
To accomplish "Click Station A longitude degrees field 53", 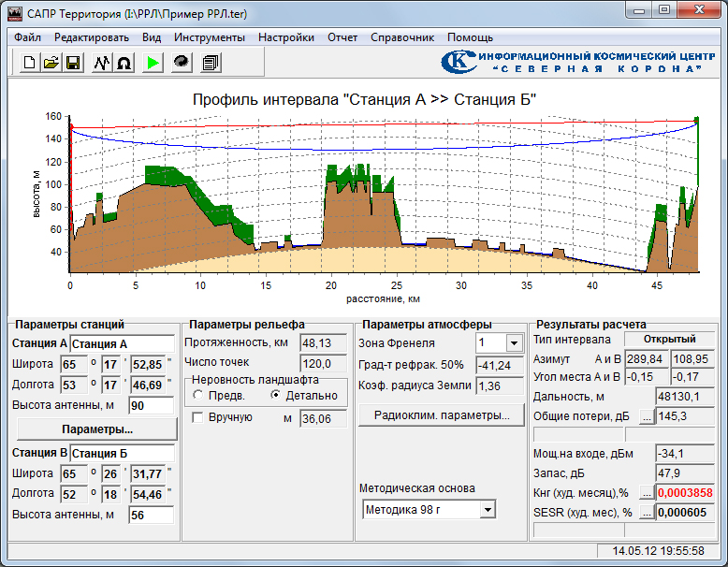I will pyautogui.click(x=74, y=385).
